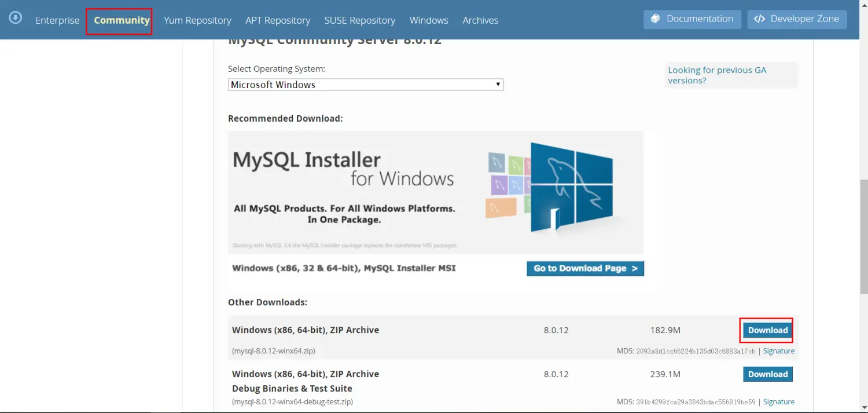
Task: Click the Recommended Download: heading
Action: (285, 118)
